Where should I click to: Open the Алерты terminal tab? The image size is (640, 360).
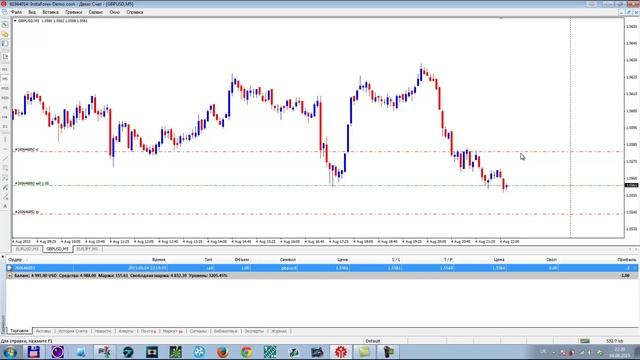click(x=126, y=331)
